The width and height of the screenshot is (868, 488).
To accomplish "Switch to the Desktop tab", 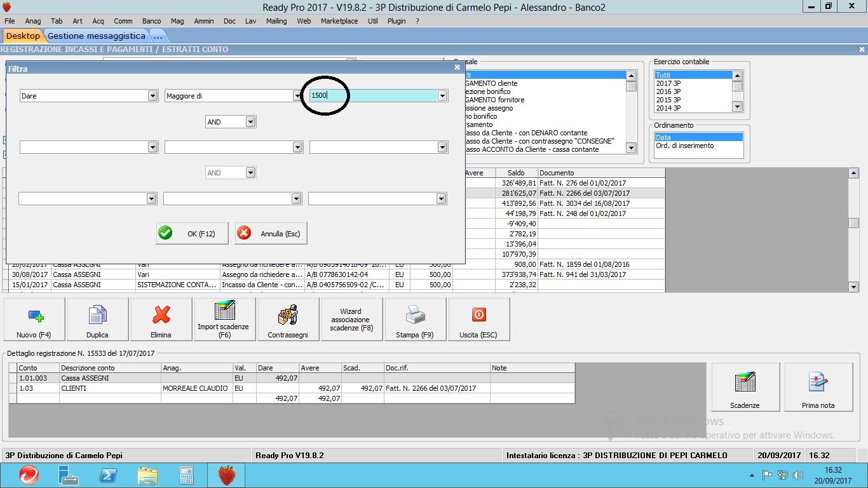I will coord(23,36).
